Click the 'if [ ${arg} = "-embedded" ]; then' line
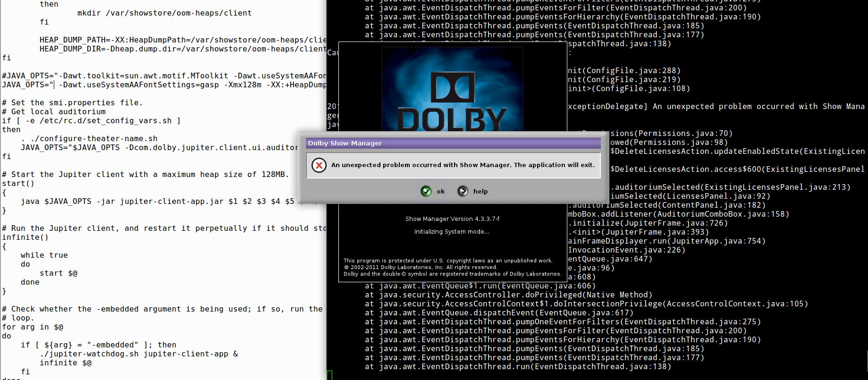Image resolution: width=868 pixels, height=380 pixels. 99,345
